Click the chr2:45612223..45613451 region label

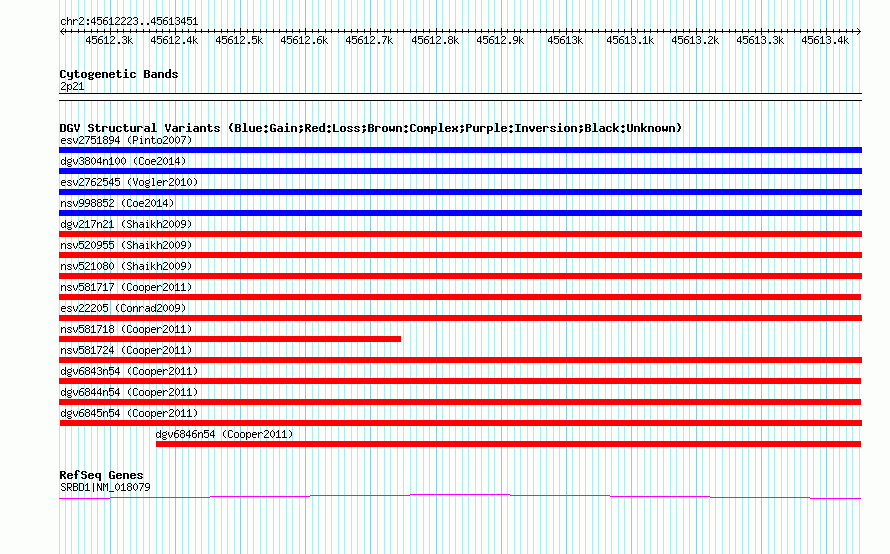pos(129,22)
